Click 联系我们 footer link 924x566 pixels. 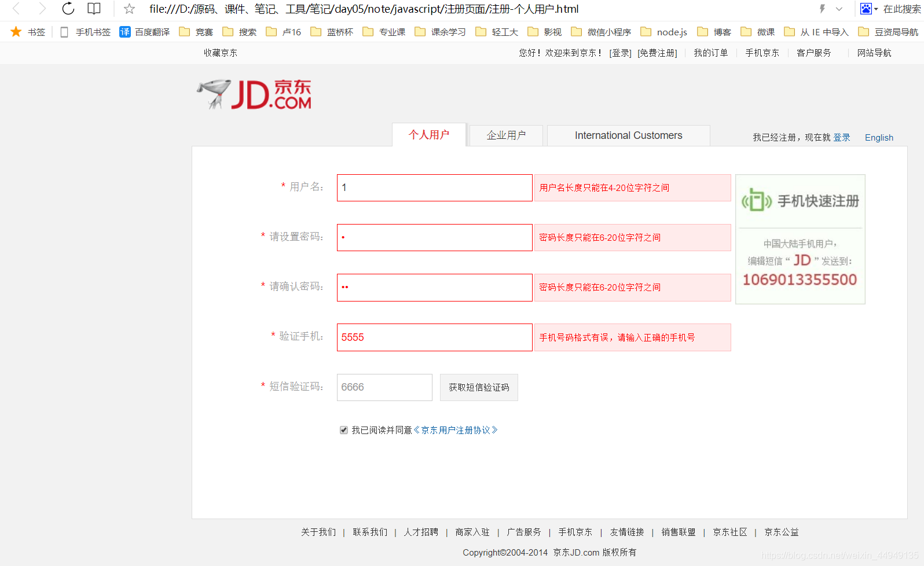[x=370, y=532]
